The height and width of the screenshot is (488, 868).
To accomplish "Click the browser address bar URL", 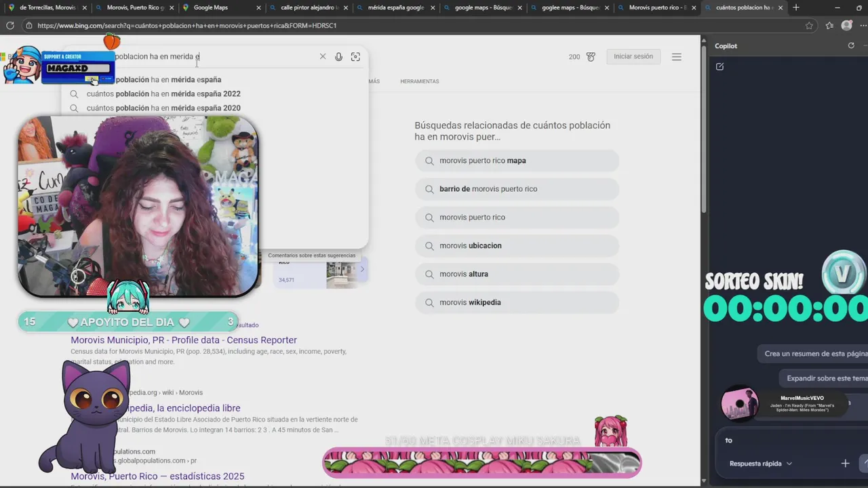I will 187,26.
